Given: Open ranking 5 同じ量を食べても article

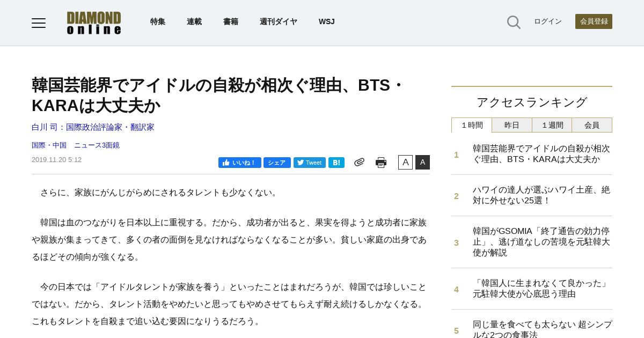Looking at the screenshot, I should (x=542, y=329).
